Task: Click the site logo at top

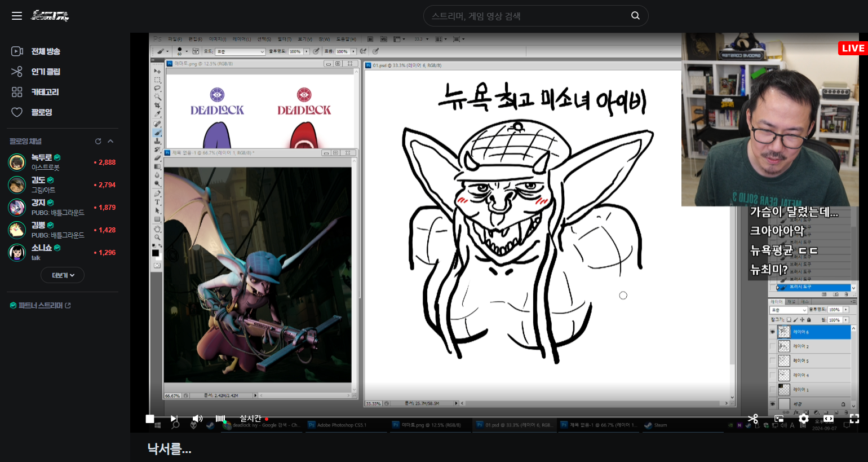Action: tap(50, 16)
